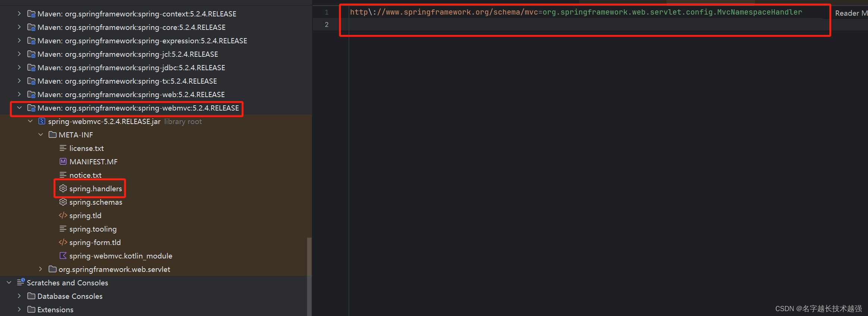Image resolution: width=868 pixels, height=316 pixels.
Task: Click spring-core library icon
Action: [x=31, y=27]
